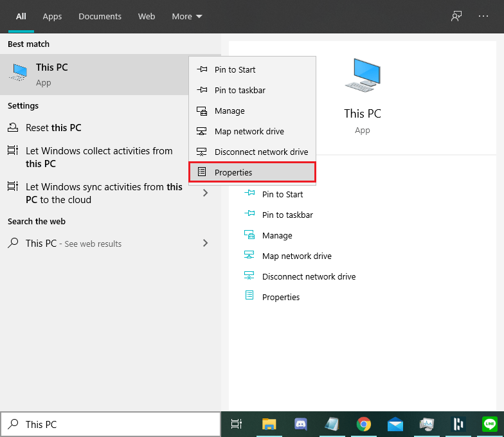Expand arrow beside sync activities setting
The height and width of the screenshot is (437, 504).
click(x=206, y=193)
